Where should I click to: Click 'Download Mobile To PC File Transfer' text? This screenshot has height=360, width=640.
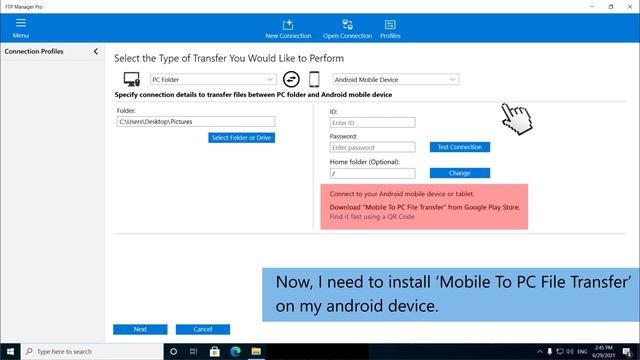coord(424,207)
